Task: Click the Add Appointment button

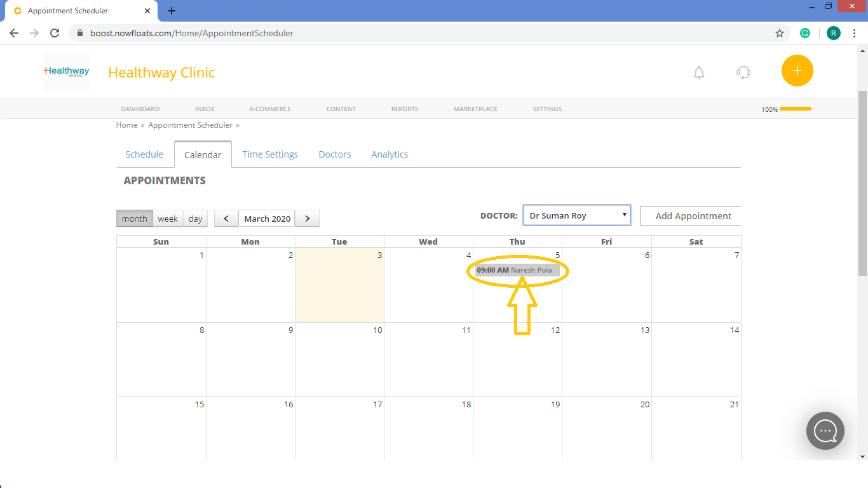Action: [x=691, y=216]
